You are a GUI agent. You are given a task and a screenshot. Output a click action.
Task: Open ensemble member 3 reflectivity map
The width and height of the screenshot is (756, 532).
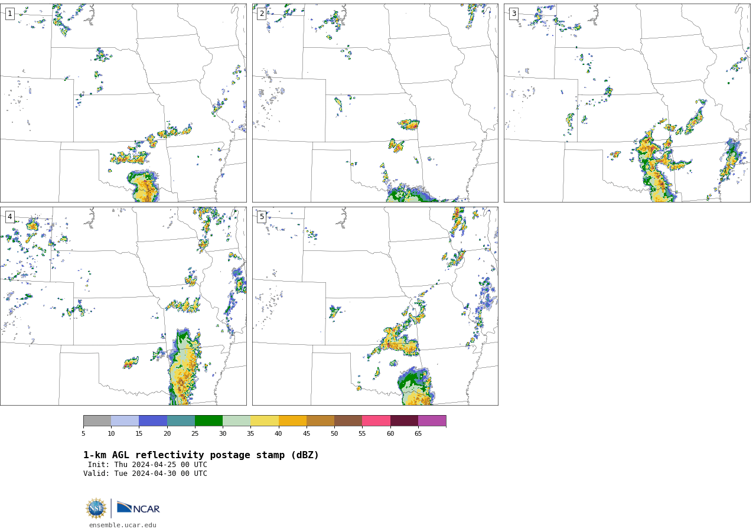[627, 103]
